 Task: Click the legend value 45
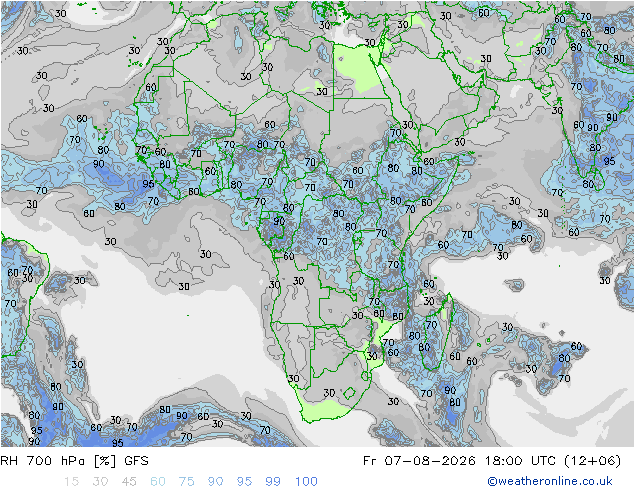tap(129, 482)
